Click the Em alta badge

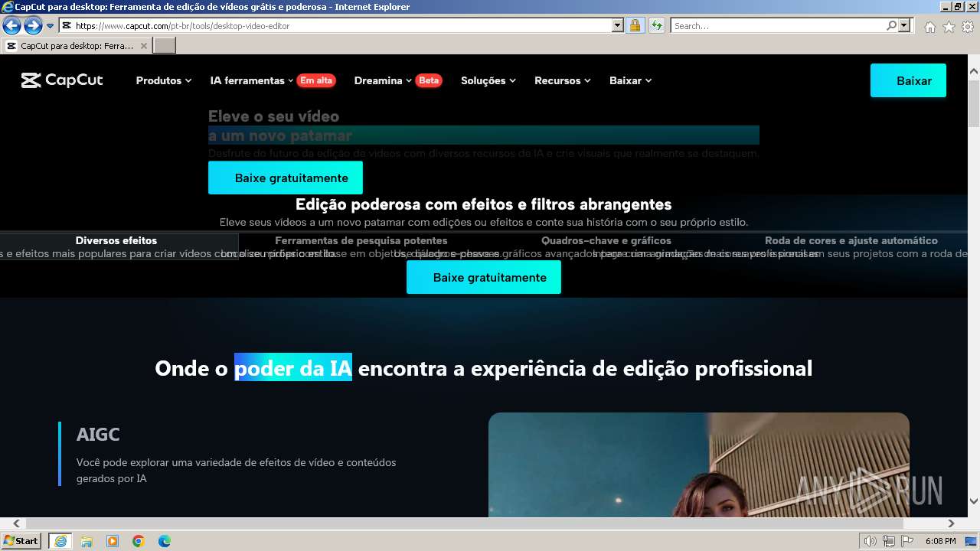(316, 80)
